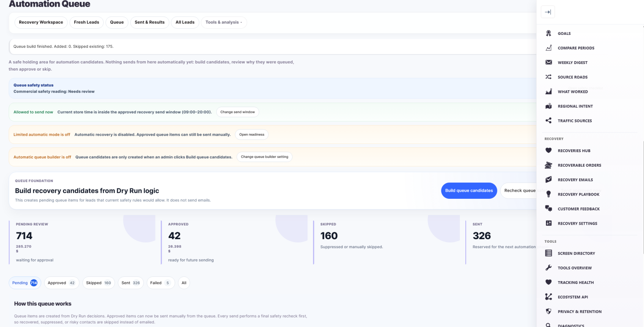Image resolution: width=644 pixels, height=327 pixels.
Task: Click Build queue candidates button
Action: point(469,191)
